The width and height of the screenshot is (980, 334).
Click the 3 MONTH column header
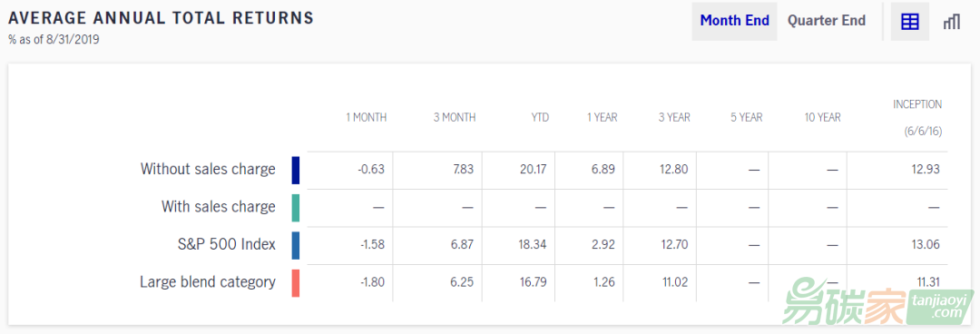pyautogui.click(x=455, y=118)
